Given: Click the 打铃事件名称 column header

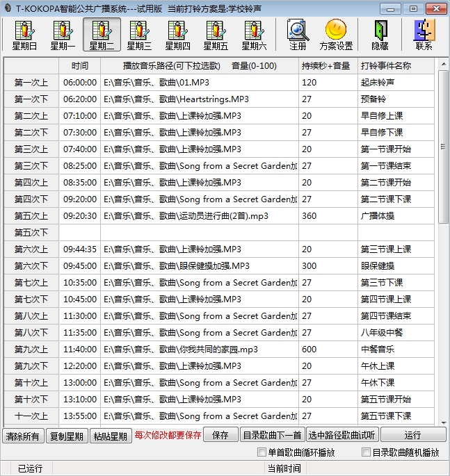Looking at the screenshot, I should [396, 66].
